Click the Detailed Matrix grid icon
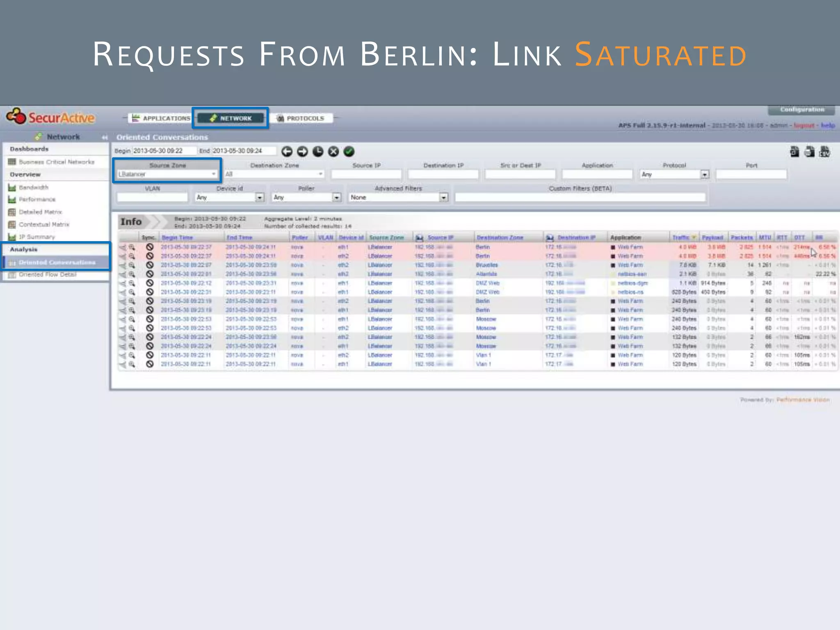Viewport: 840px width, 630px height. point(12,212)
